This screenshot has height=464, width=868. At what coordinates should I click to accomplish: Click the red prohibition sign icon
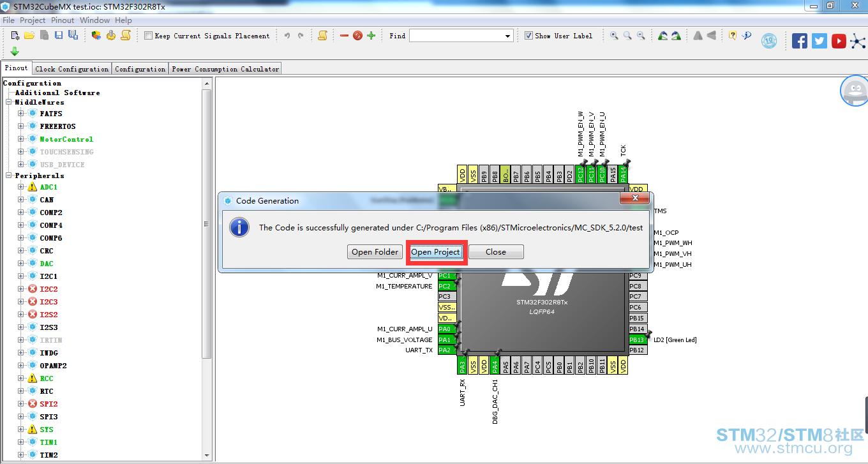tap(357, 36)
